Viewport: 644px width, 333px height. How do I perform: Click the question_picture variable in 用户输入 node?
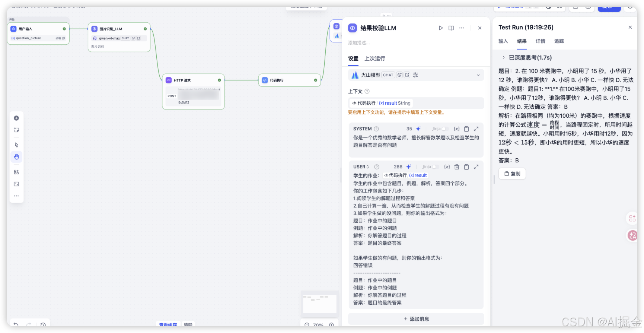[38, 38]
